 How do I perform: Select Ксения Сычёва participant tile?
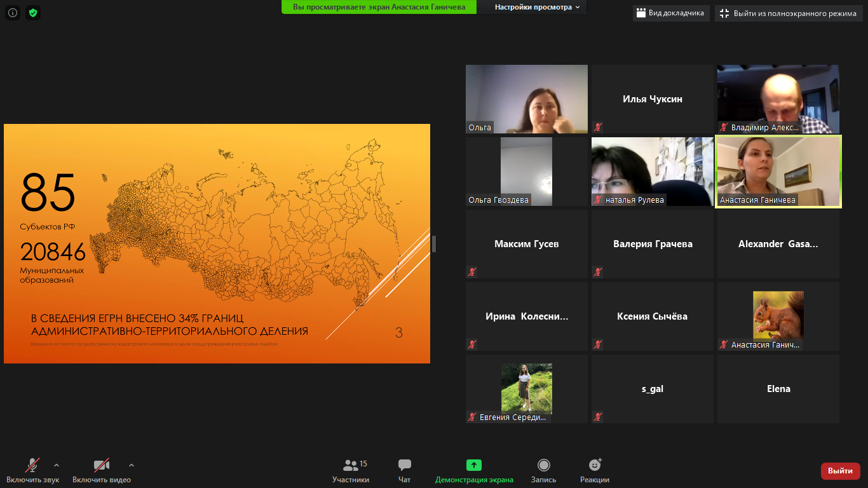(653, 316)
